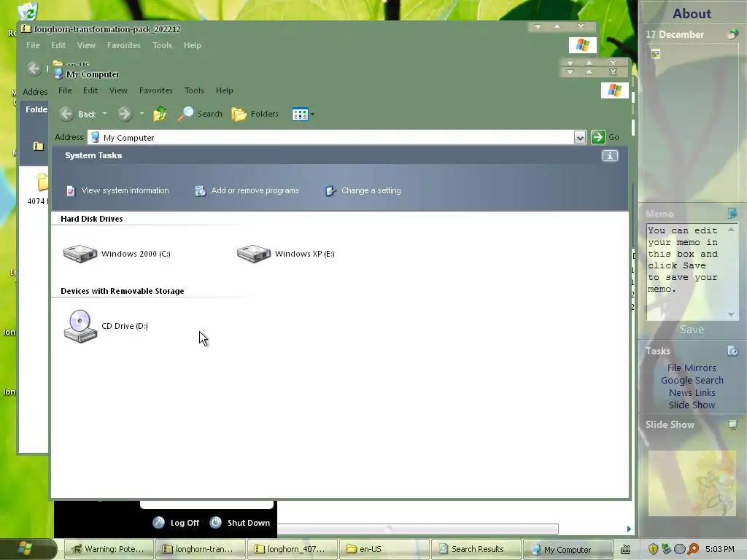
Task: Open Forward button history dropdown arrow
Action: pos(142,114)
